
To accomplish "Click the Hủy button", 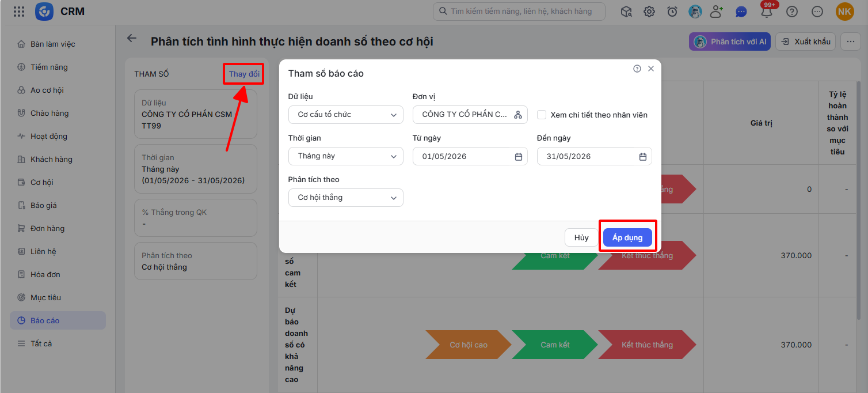I will [581, 237].
